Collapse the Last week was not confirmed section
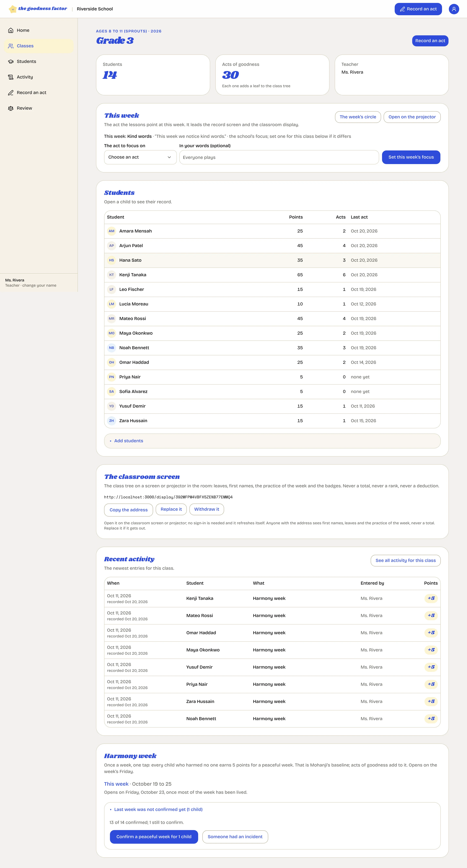This screenshot has width=467, height=868. (156, 809)
